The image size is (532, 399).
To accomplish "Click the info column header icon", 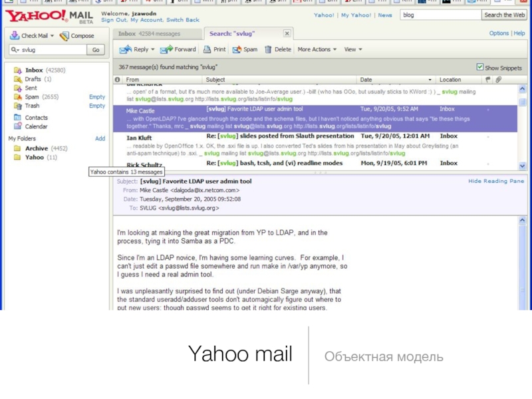I will click(118, 79).
